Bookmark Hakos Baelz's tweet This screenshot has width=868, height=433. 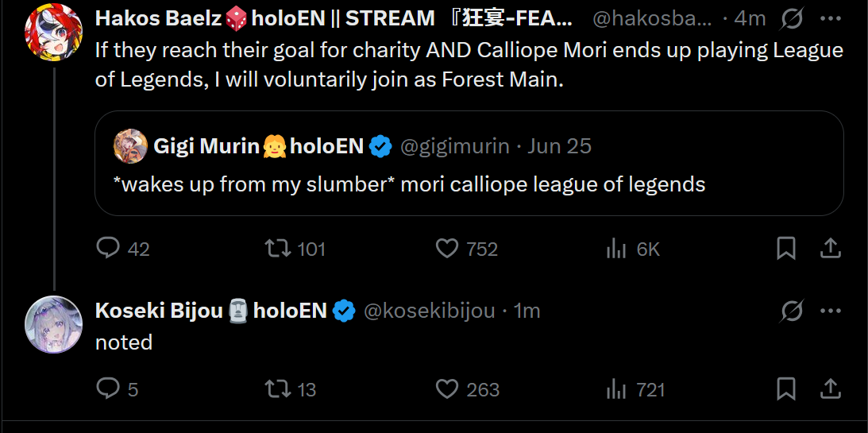click(x=785, y=249)
